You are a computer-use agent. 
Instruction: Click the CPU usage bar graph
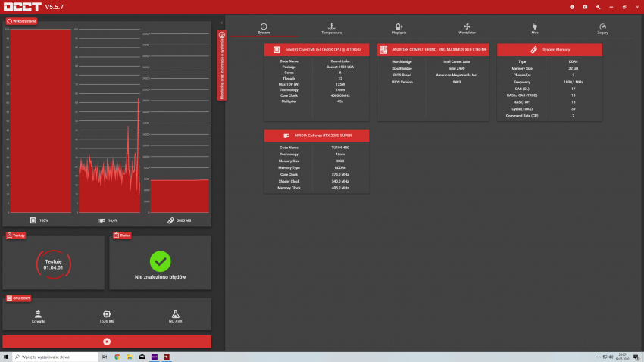click(x=41, y=120)
